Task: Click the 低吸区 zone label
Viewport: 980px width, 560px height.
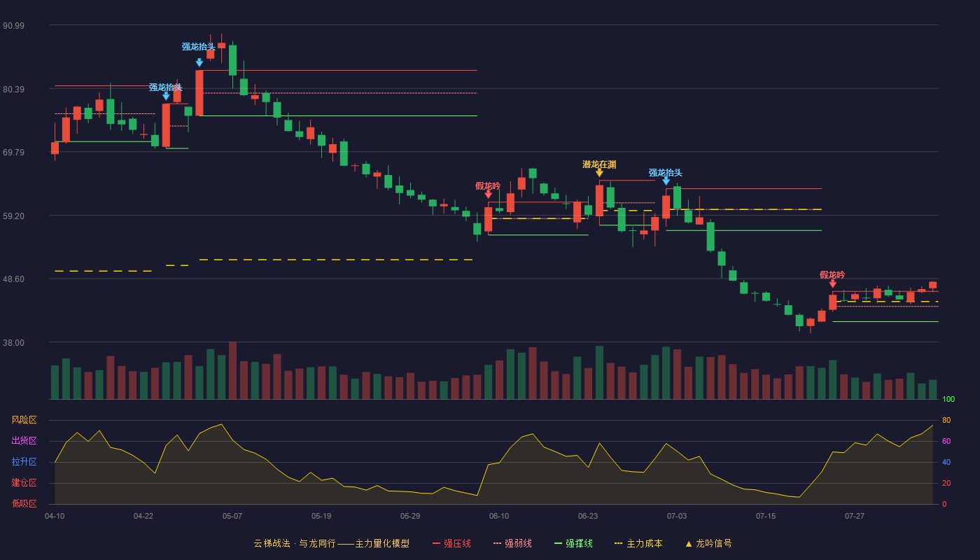Action: (x=24, y=503)
